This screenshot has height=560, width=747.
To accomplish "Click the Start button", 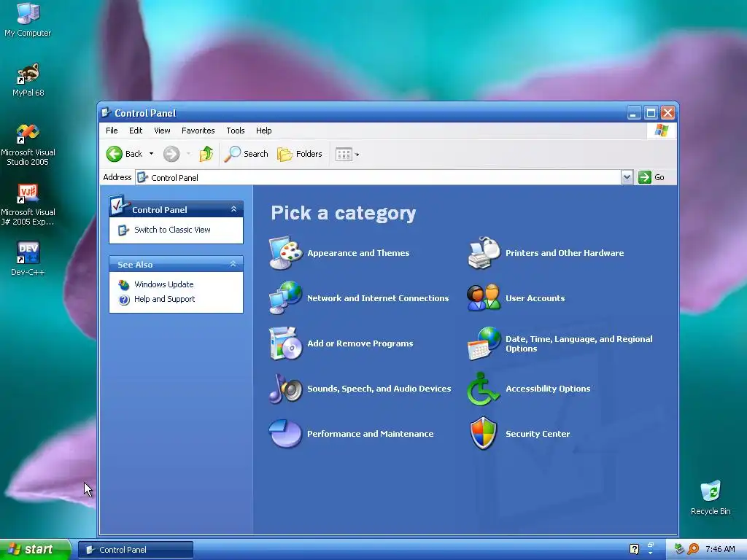I will pyautogui.click(x=35, y=550).
